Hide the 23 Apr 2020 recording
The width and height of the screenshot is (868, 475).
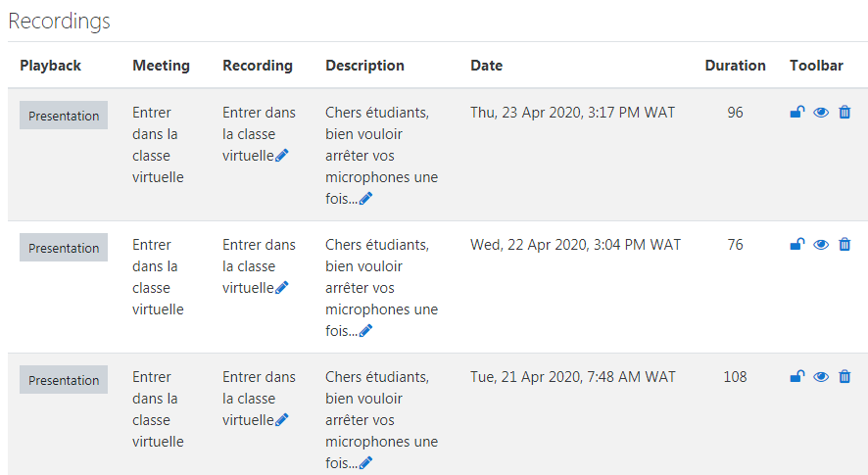[821, 113]
